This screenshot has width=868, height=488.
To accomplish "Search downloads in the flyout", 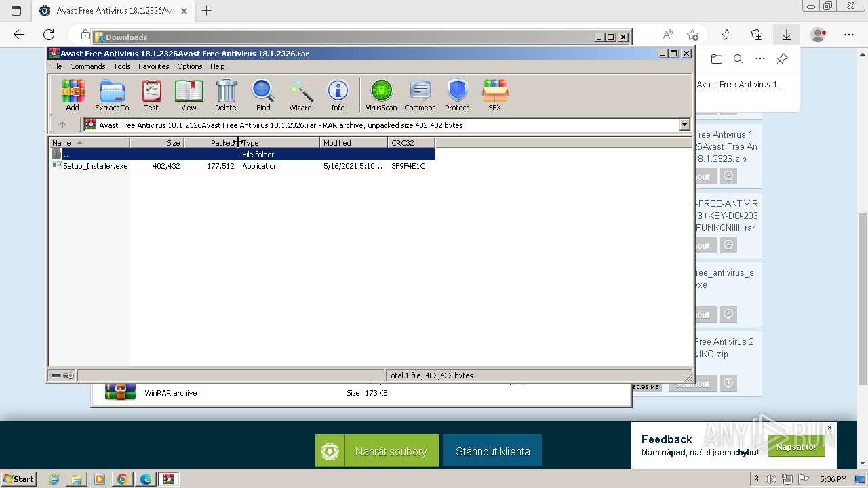I will (738, 59).
